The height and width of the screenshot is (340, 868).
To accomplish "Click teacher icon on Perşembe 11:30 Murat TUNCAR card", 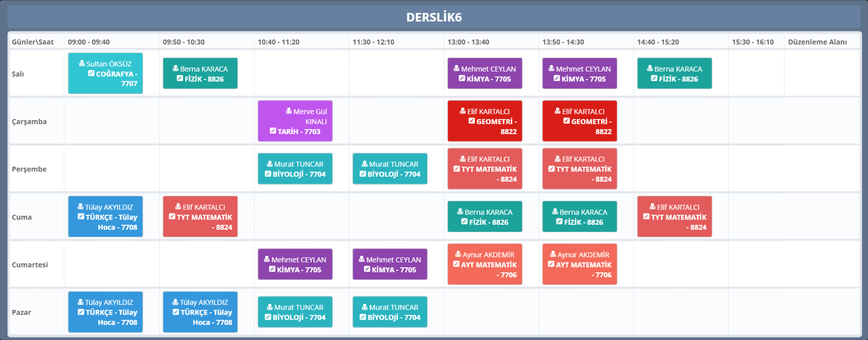I will coord(365,164).
